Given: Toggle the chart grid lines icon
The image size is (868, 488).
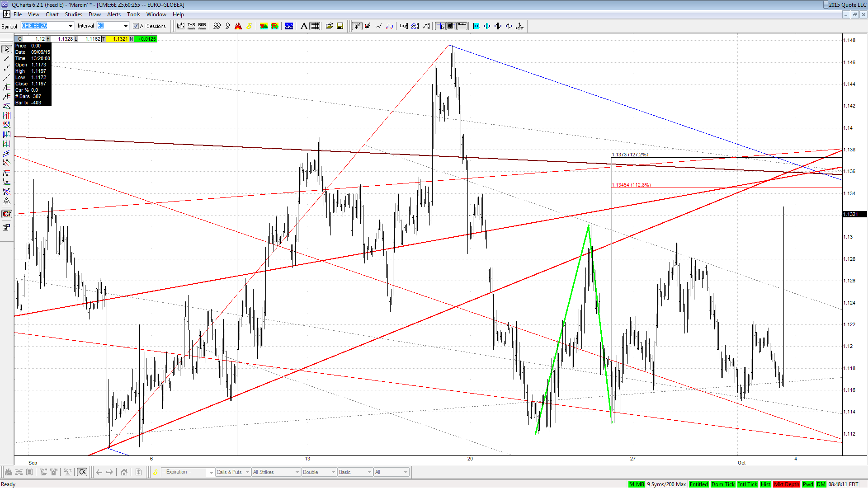Looking at the screenshot, I should (x=315, y=26).
